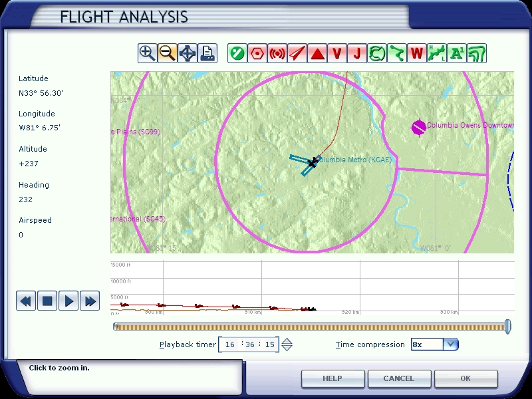Click the playback timer seconds field
Viewport: 532px width, 399px height.
(270, 344)
